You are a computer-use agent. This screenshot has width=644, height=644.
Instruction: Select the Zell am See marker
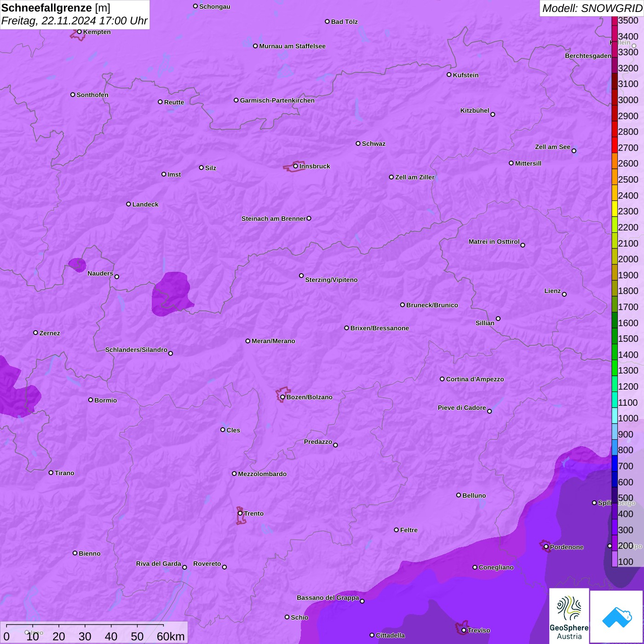(574, 150)
